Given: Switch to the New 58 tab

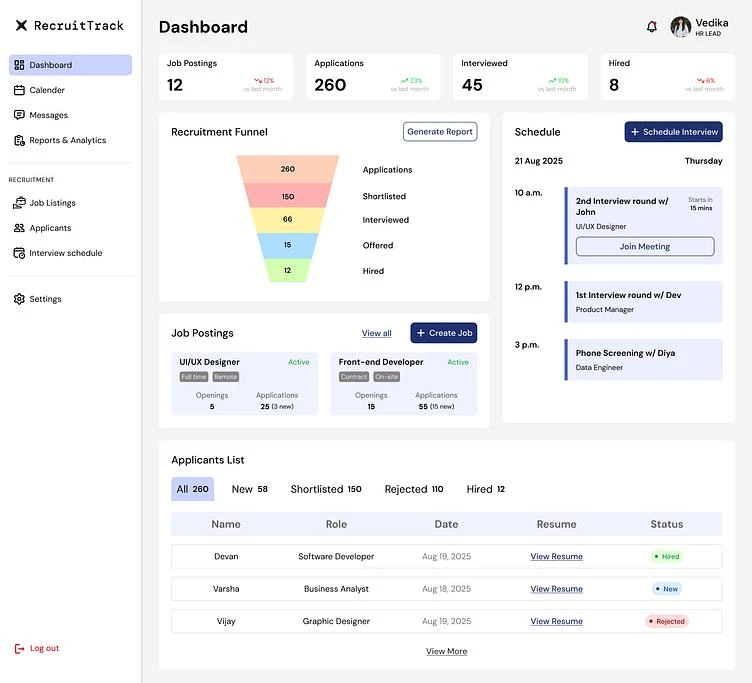Looking at the screenshot, I should (x=249, y=489).
